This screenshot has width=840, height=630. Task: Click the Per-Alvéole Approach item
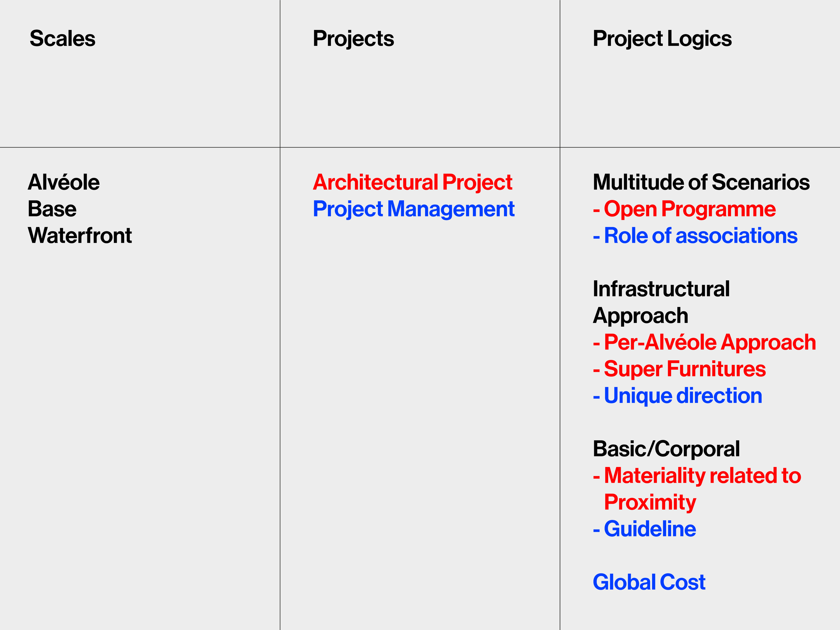pyautogui.click(x=704, y=342)
